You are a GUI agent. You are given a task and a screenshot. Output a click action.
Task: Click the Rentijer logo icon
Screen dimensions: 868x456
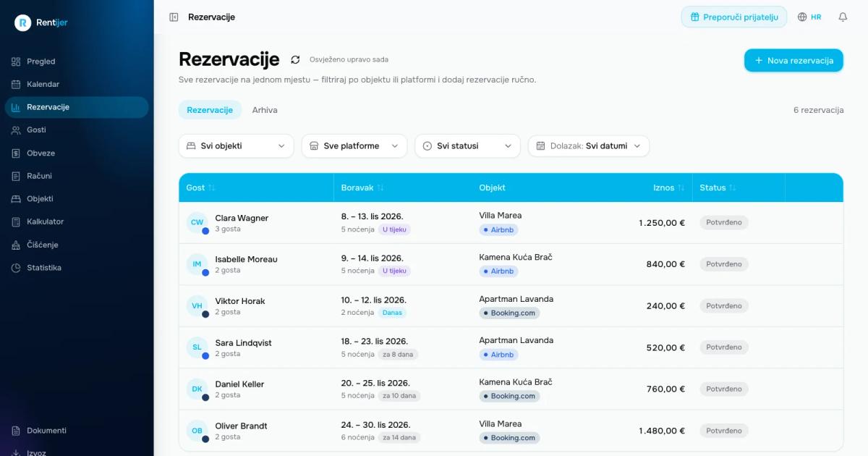[x=23, y=22]
